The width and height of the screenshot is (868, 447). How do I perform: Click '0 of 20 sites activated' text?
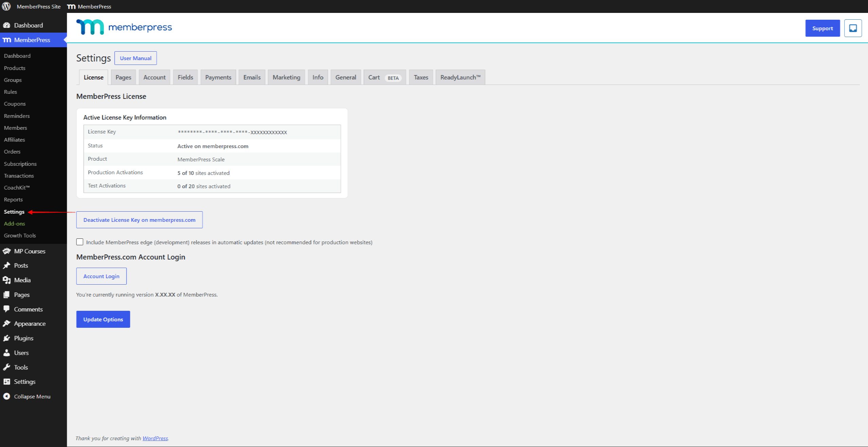coord(204,186)
